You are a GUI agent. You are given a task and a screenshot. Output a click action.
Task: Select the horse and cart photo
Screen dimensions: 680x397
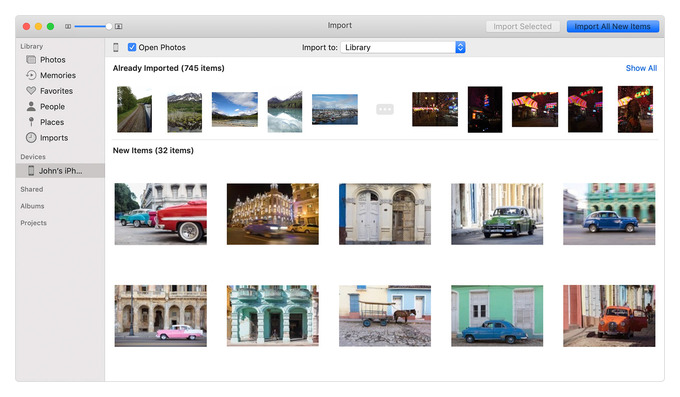click(x=385, y=316)
